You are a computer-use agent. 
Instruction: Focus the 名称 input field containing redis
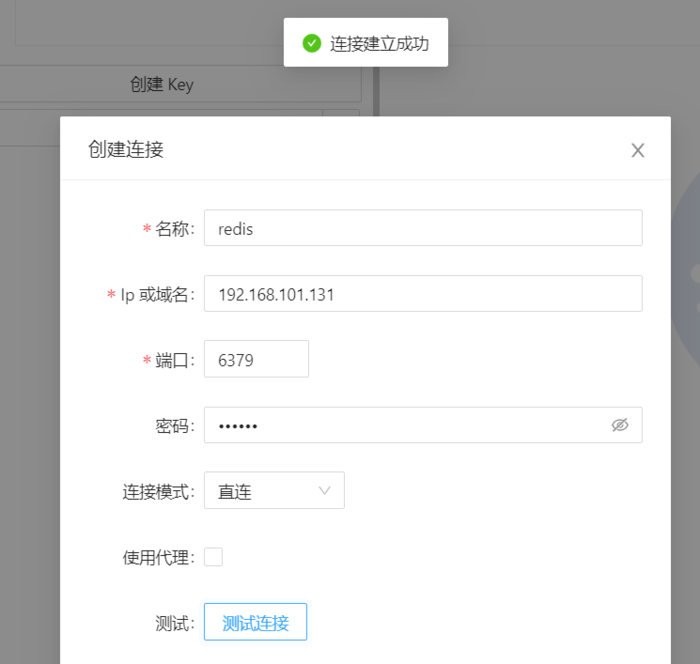423,228
